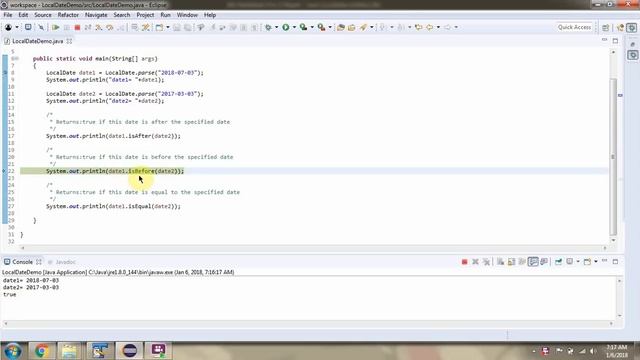Click the Display Selected Console icon

pos(570,262)
